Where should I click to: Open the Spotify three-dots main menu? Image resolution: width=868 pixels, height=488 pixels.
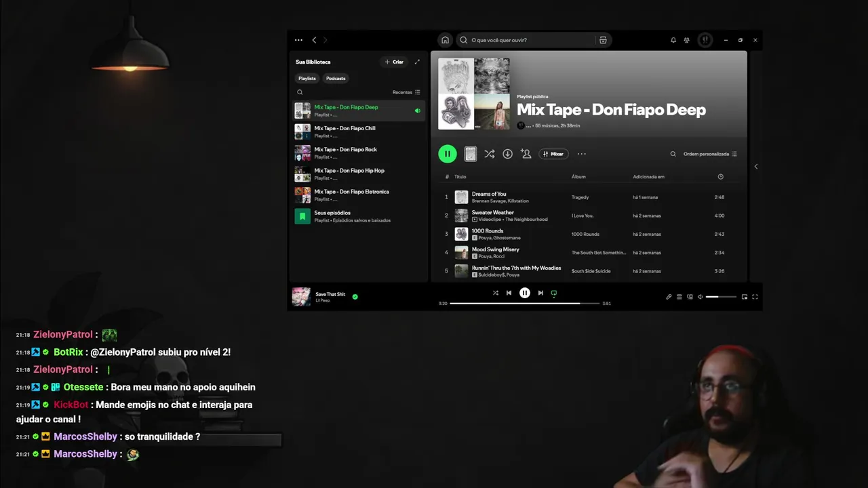(x=298, y=40)
